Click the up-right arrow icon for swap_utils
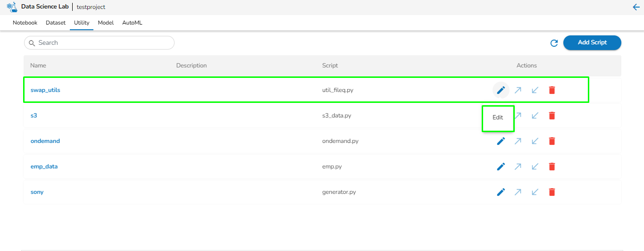Screen dimensions: 644x251 coord(518,90)
